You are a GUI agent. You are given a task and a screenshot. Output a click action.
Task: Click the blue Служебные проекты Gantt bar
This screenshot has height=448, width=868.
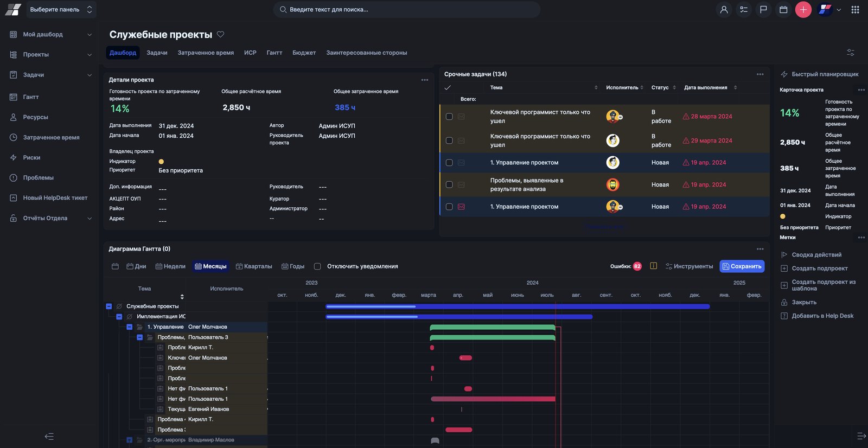tap(518, 306)
